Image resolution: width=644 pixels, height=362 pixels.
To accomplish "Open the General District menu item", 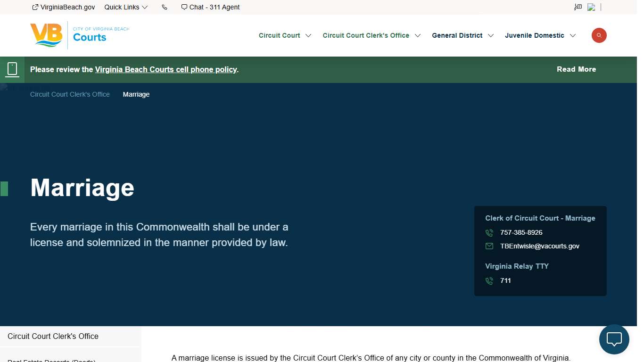I will (x=457, y=35).
